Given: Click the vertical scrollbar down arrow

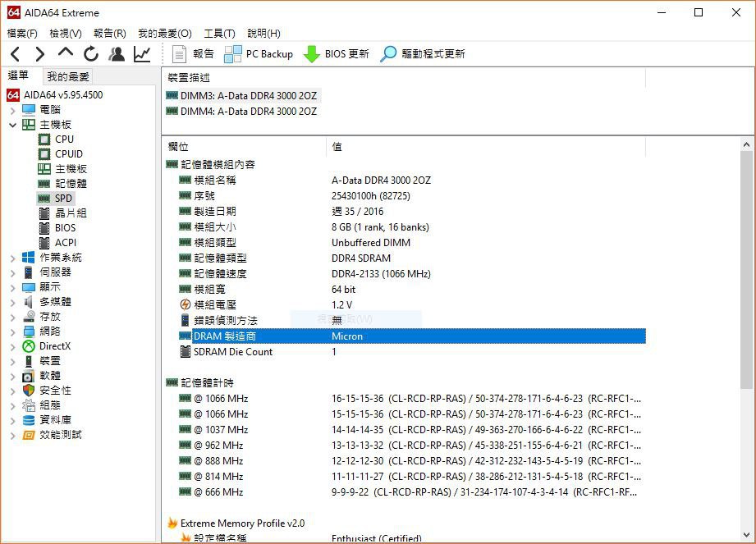Looking at the screenshot, I should click(x=746, y=535).
